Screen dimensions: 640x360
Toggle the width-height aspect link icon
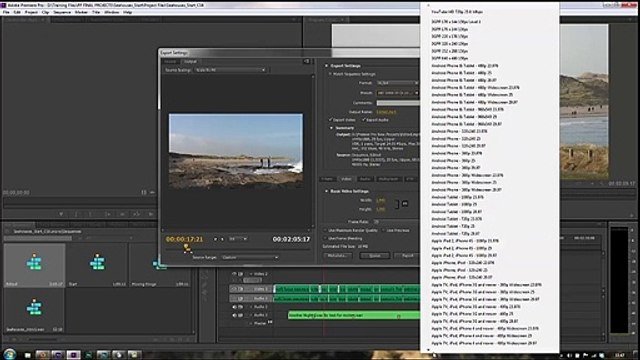point(404,203)
